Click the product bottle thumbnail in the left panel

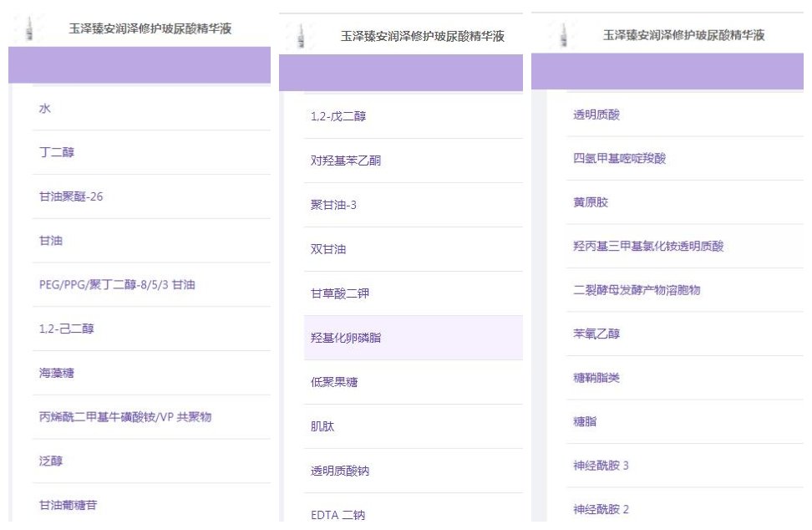(x=29, y=29)
